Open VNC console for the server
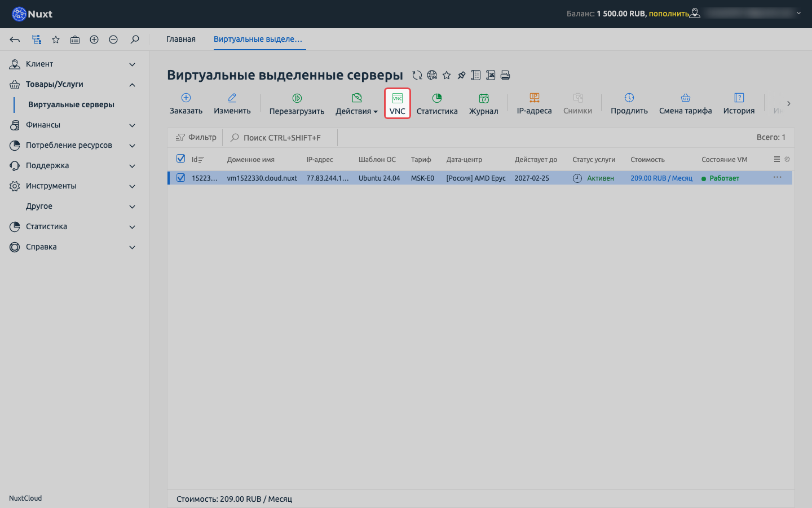This screenshot has height=508, width=812. pyautogui.click(x=398, y=103)
